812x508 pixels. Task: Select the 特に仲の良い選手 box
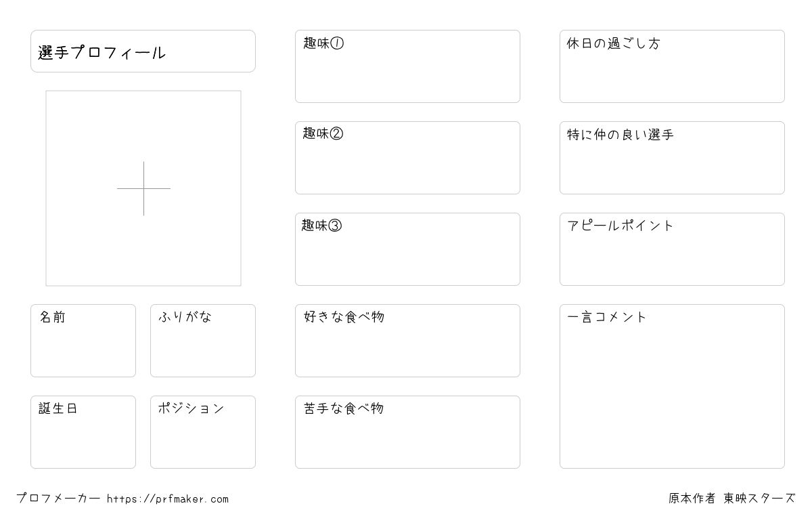[672, 158]
